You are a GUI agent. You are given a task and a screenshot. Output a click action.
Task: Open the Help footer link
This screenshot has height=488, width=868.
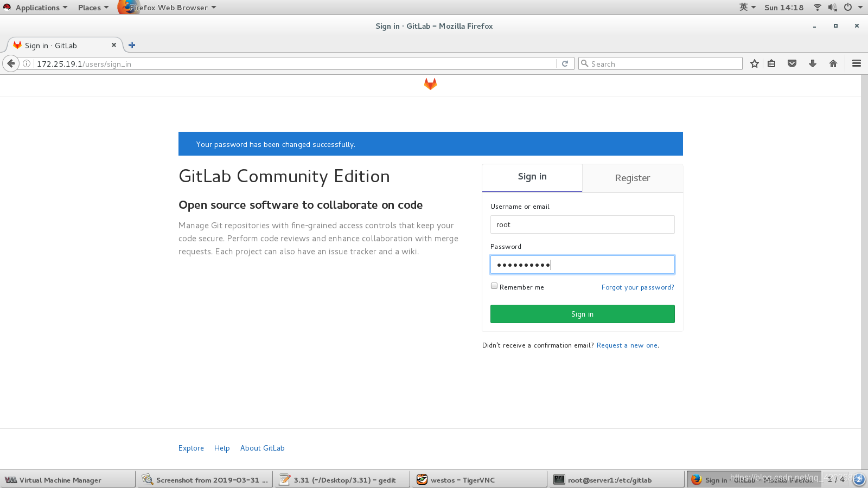[x=222, y=448]
